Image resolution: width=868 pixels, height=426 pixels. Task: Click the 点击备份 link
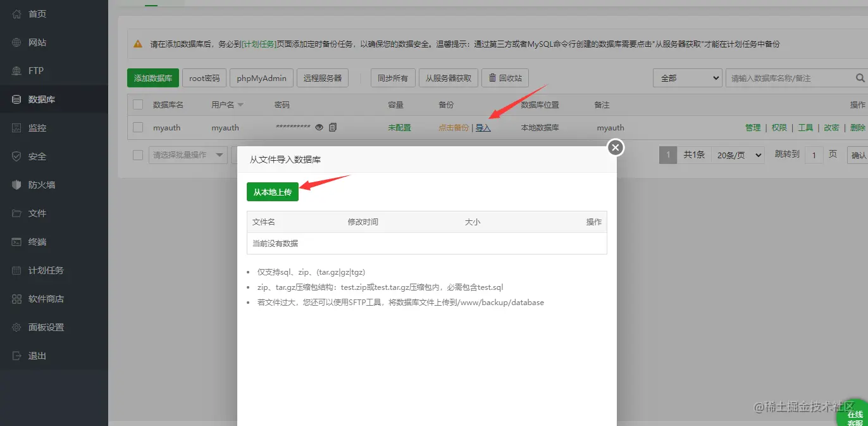(454, 127)
